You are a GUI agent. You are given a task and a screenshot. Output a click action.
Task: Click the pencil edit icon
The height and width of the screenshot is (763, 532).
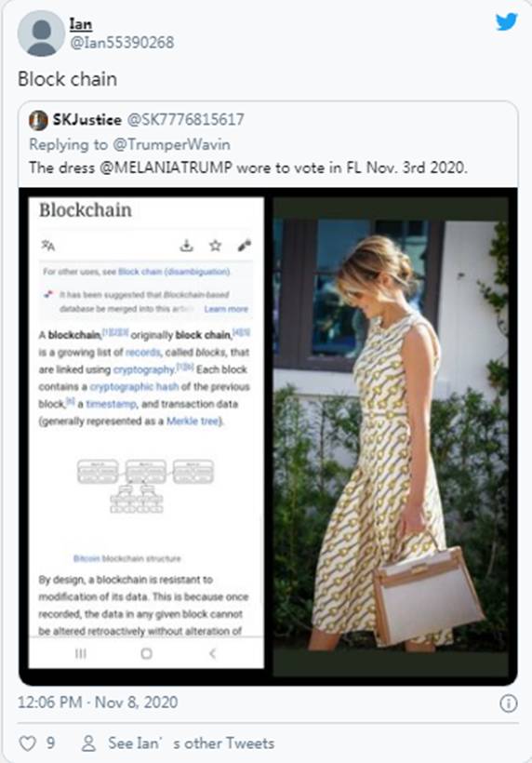(244, 246)
